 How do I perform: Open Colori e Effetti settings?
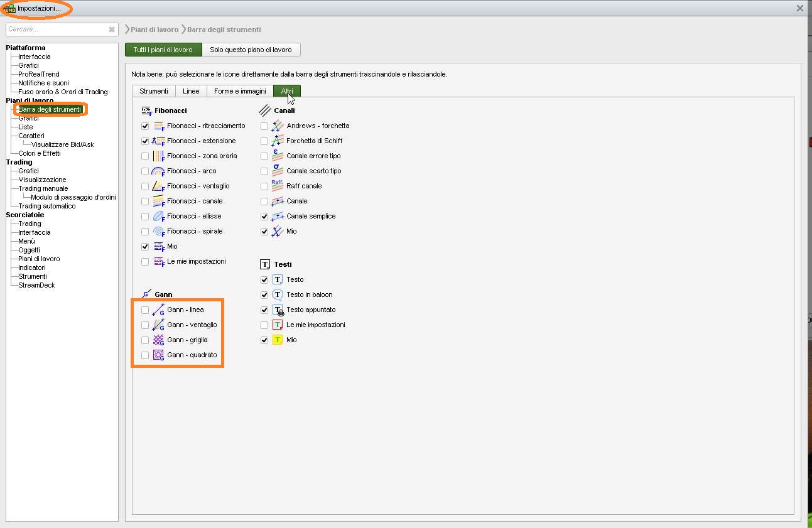tap(40, 153)
